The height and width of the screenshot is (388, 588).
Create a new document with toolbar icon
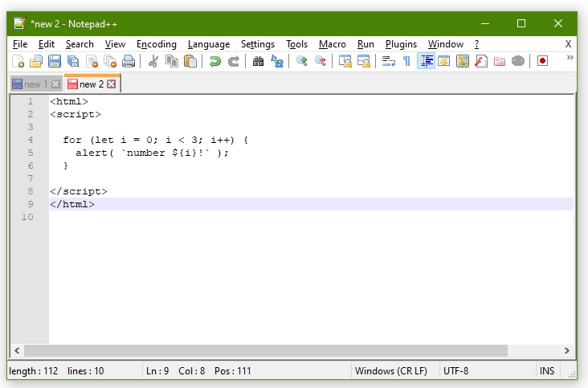click(18, 61)
